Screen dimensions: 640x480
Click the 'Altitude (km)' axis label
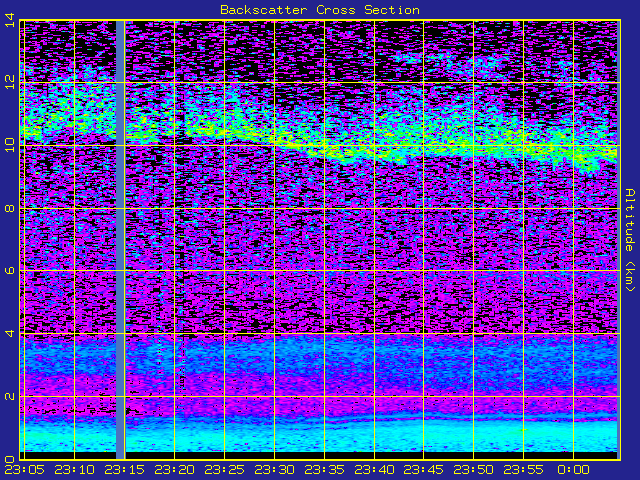tap(631, 240)
